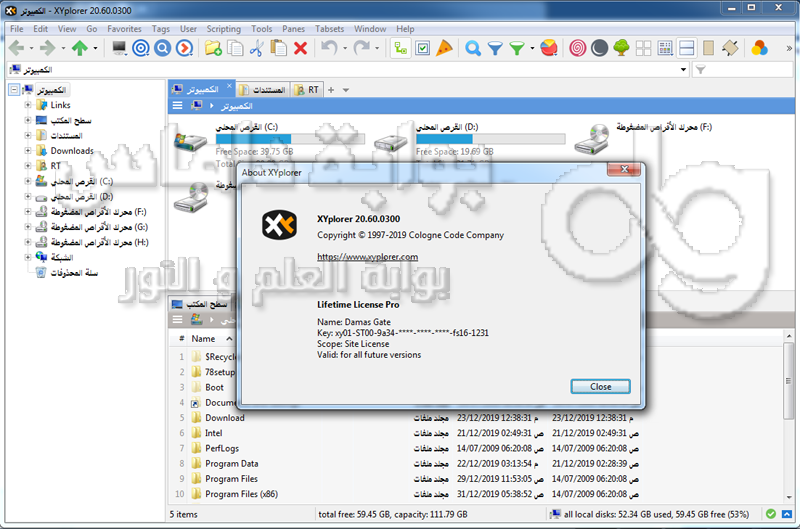Click the Copy toolbar icon
The height and width of the screenshot is (529, 800).
pos(235,48)
